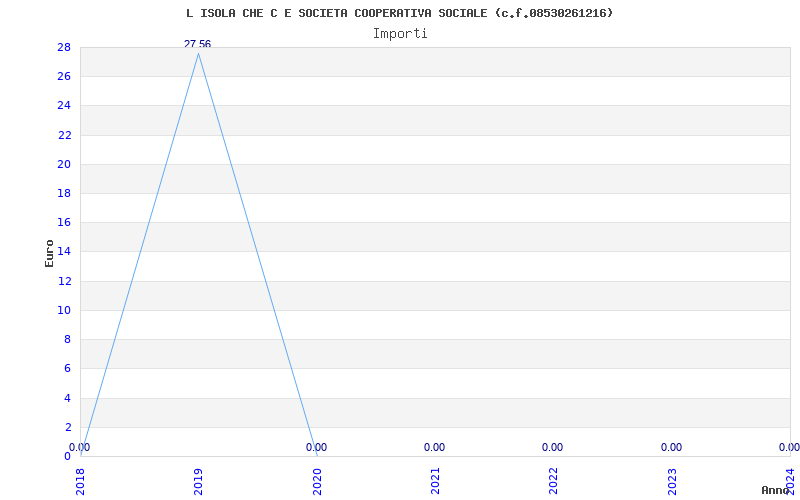Click the 10 tick on the Euro axis

64,310
